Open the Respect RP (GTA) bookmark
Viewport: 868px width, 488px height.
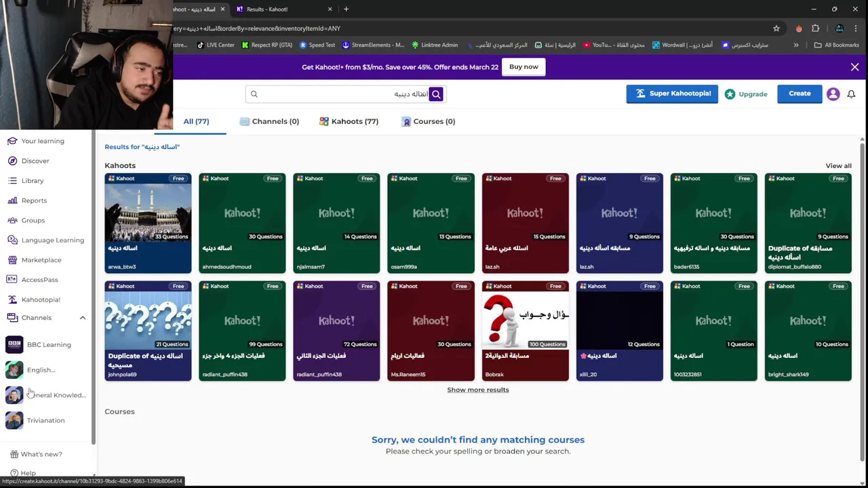[x=267, y=45]
